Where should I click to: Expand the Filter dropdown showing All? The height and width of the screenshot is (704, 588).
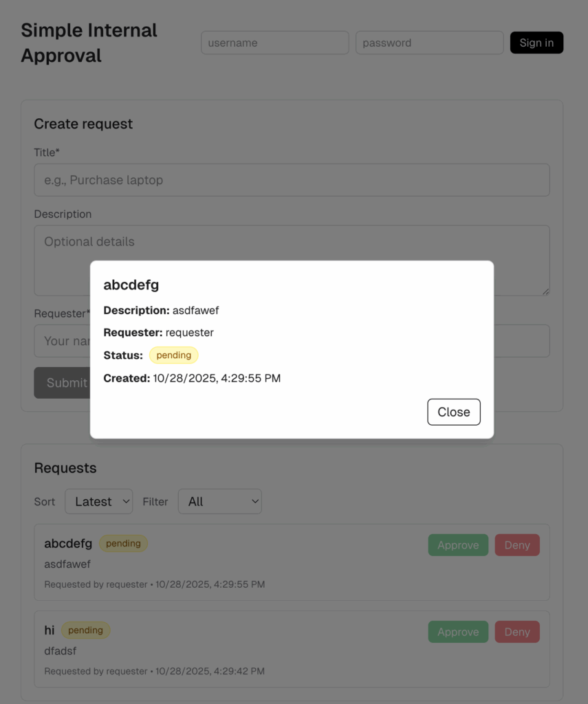(219, 502)
